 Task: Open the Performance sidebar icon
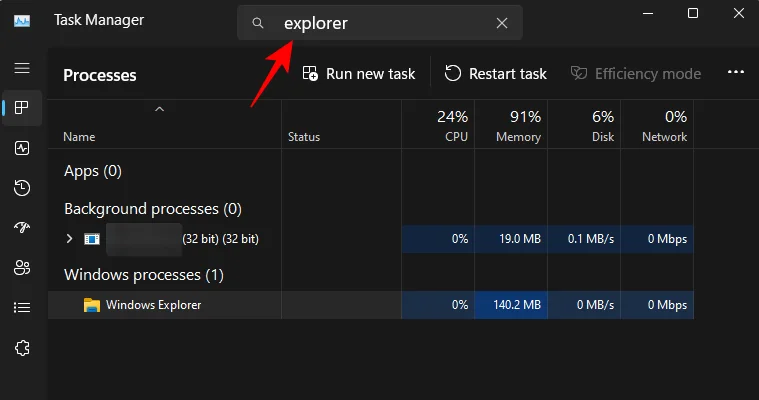coord(22,148)
